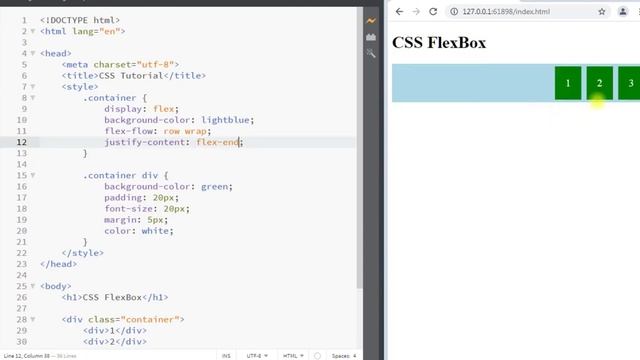Fold the .container div rule on line 15
Viewport: 640px width, 360px height.
[33, 175]
